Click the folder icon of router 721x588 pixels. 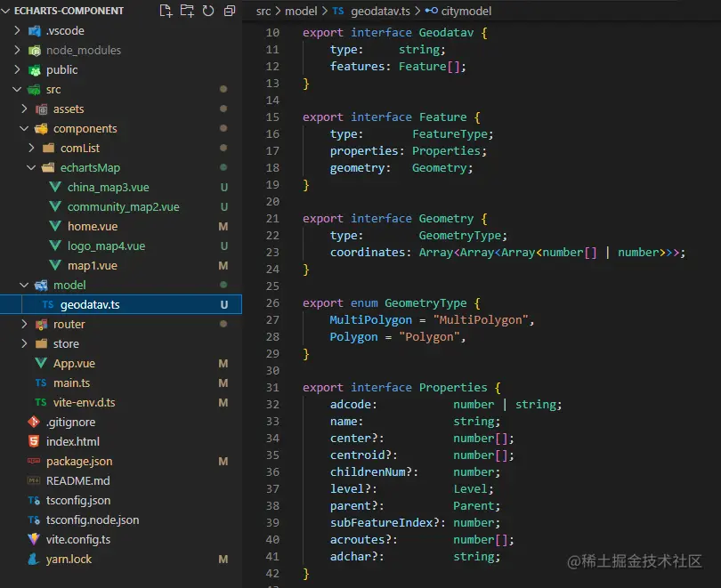[41, 325]
